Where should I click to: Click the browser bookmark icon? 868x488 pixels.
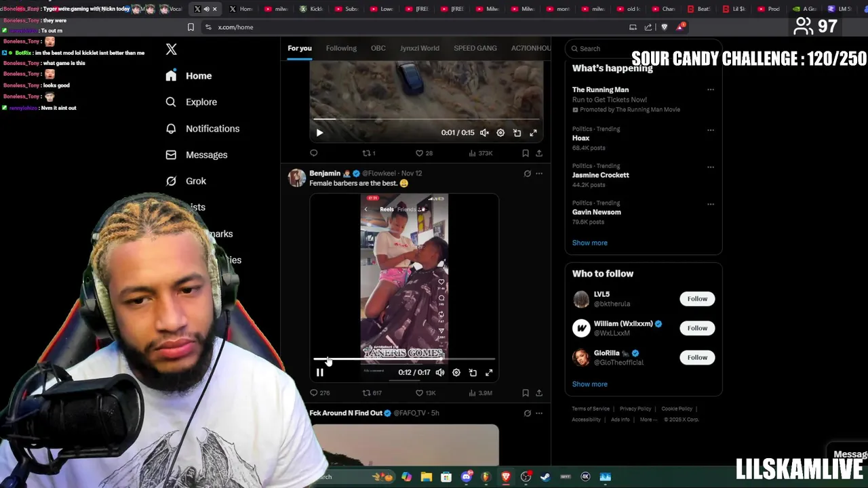[x=191, y=27]
